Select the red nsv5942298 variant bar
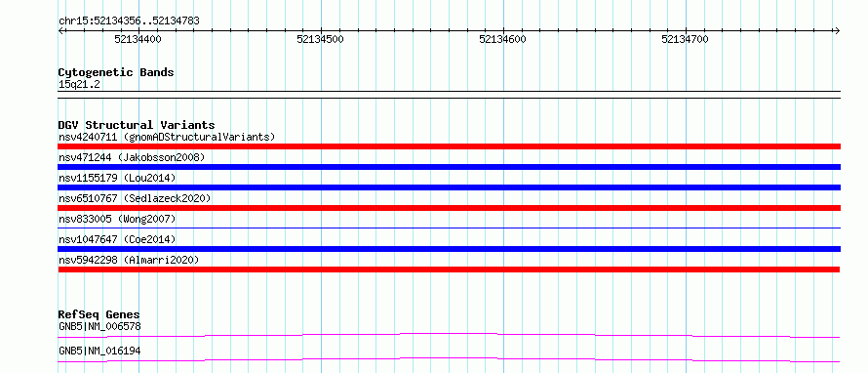This screenshot has width=868, height=373. click(x=449, y=269)
